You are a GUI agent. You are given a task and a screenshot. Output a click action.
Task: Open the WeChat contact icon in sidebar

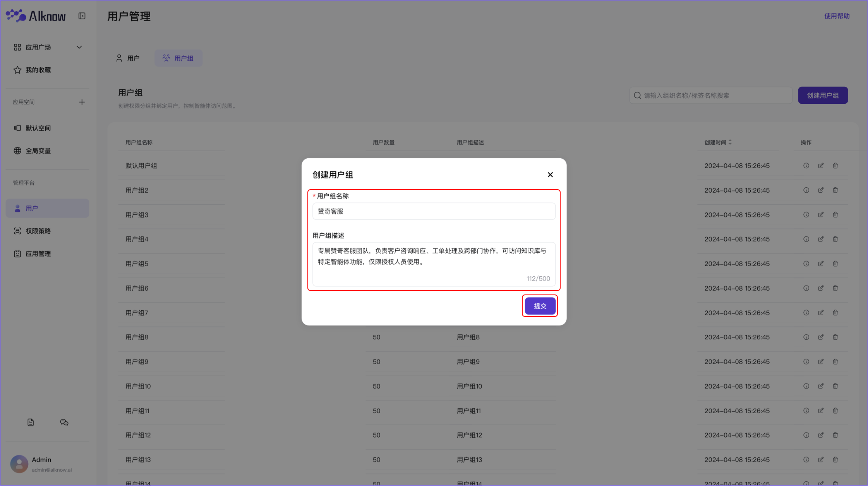(x=64, y=422)
